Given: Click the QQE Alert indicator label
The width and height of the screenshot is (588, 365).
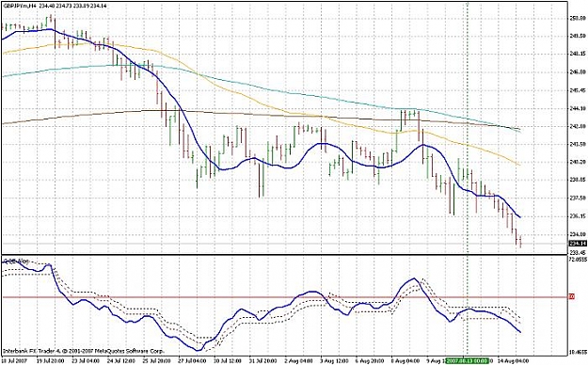Looking at the screenshot, I should [15, 261].
